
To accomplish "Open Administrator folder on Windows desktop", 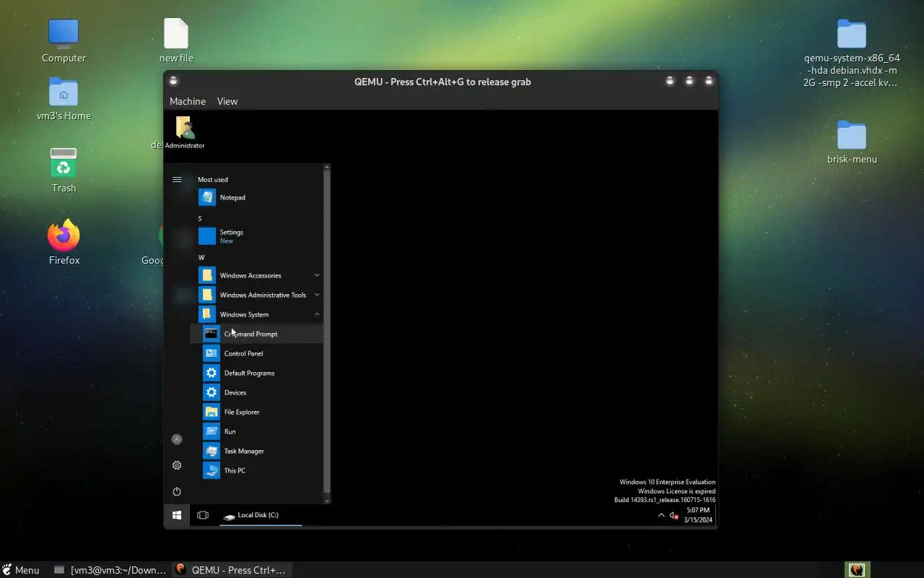I will click(185, 132).
